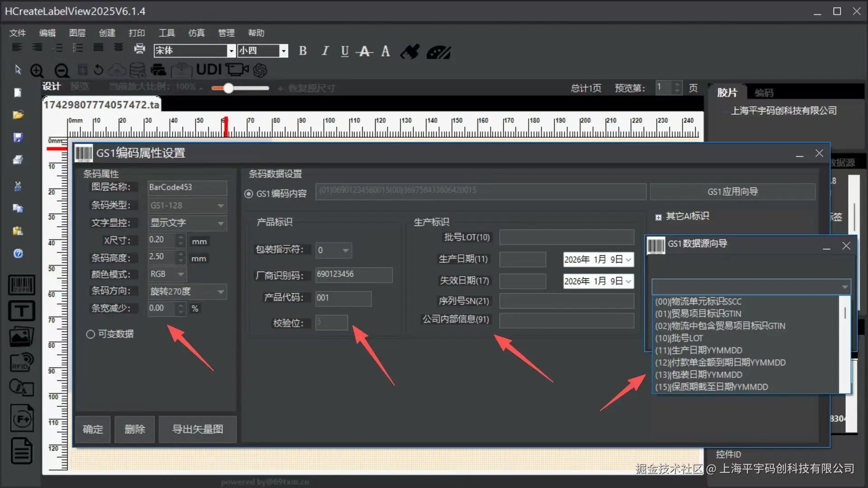868x488 pixels.
Task: Choose (10)批号LOT from the list
Action: 679,338
